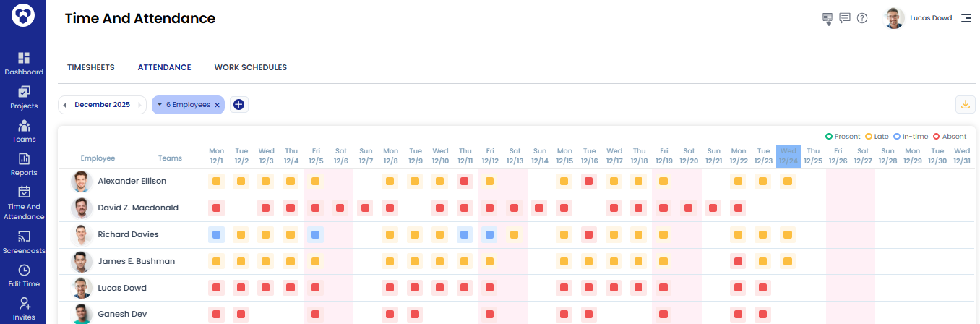Open Reports from the sidebar

coord(24,159)
